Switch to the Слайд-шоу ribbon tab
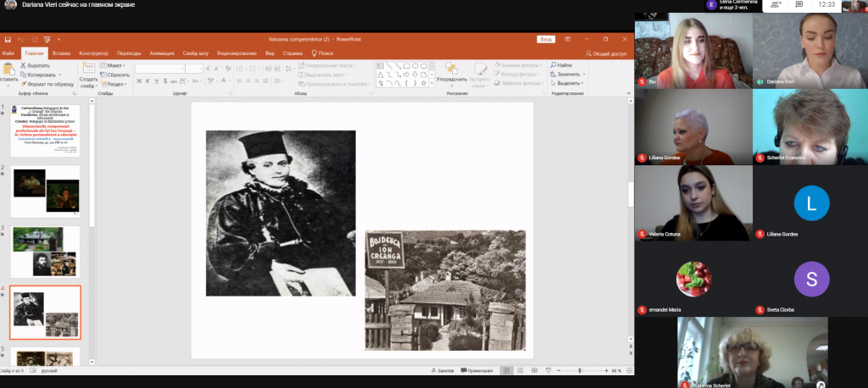868x388 pixels. pyautogui.click(x=196, y=53)
